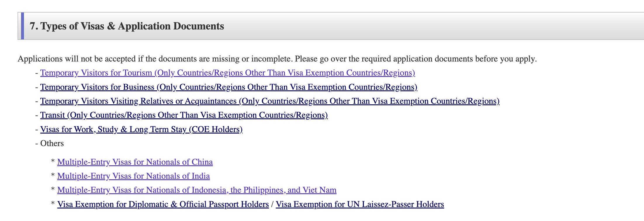Open Visas for Work, Study & Long Term Stay
644x221 pixels.
[141, 129]
